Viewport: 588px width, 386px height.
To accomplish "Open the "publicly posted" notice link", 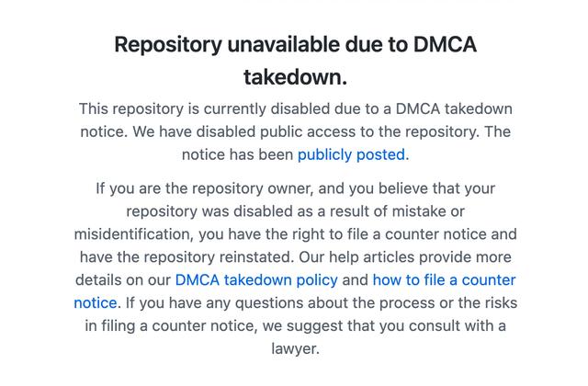I will [x=351, y=154].
